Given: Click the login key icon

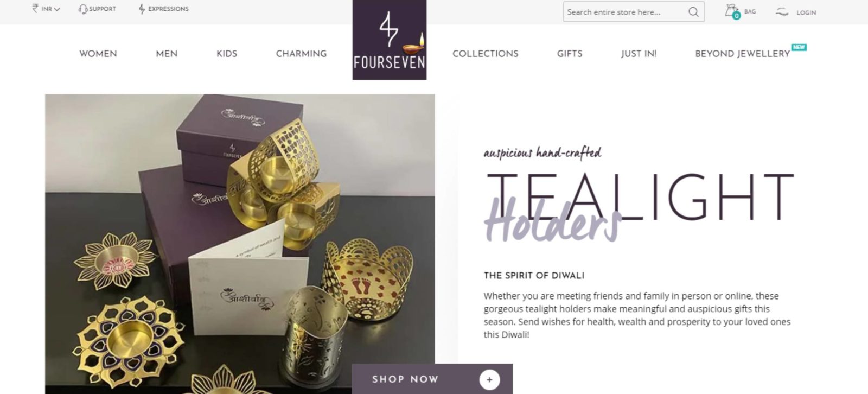Looking at the screenshot, I should [782, 12].
